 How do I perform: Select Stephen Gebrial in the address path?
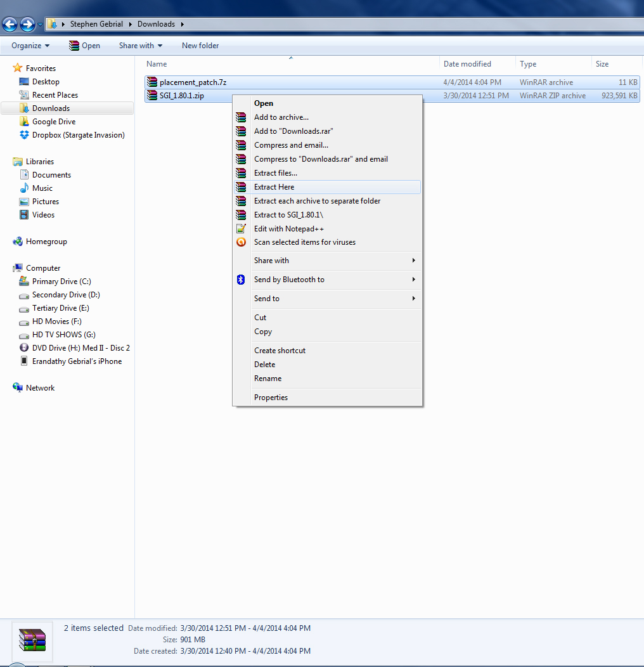[x=96, y=24]
